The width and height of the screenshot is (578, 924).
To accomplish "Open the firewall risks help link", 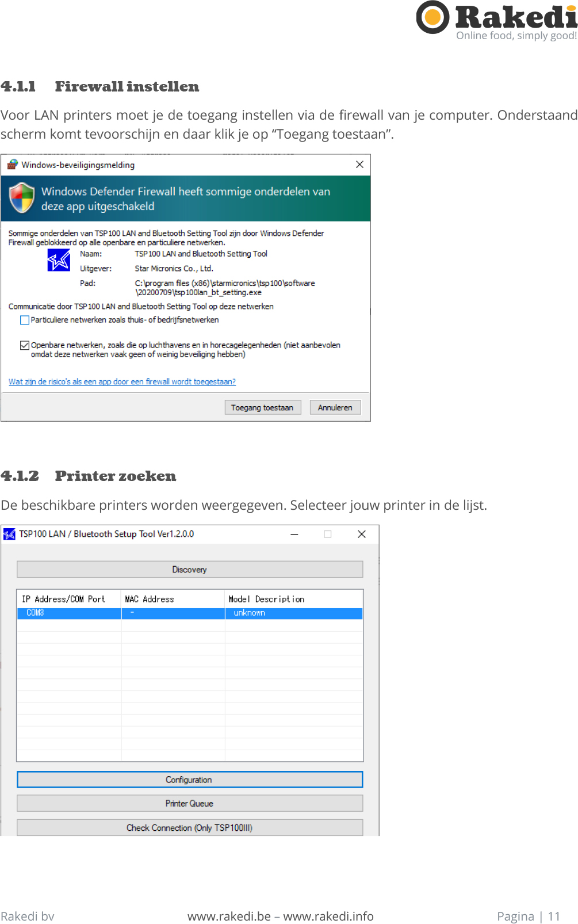I will tap(122, 382).
